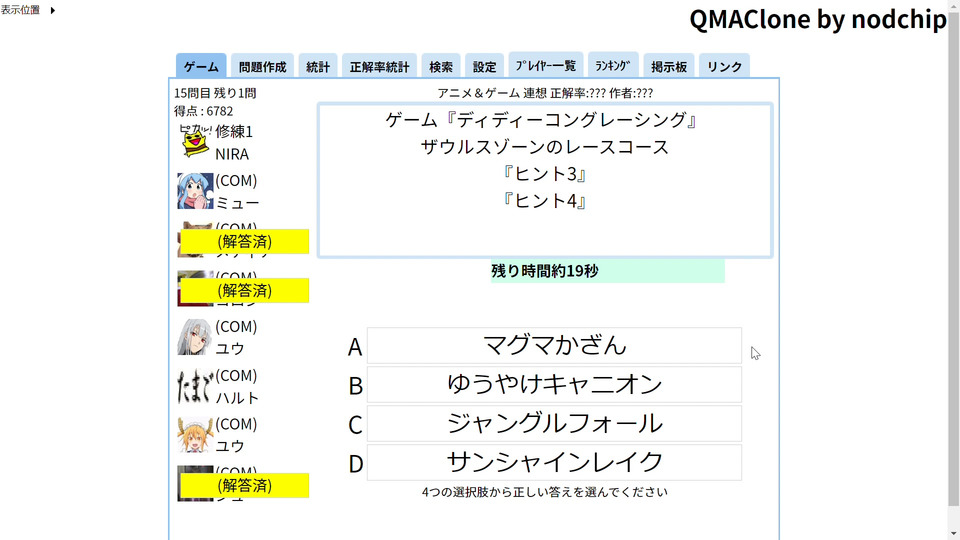Click the 『ヒント3』 hint line
Viewport: 960px width, 540px height.
[x=544, y=174]
